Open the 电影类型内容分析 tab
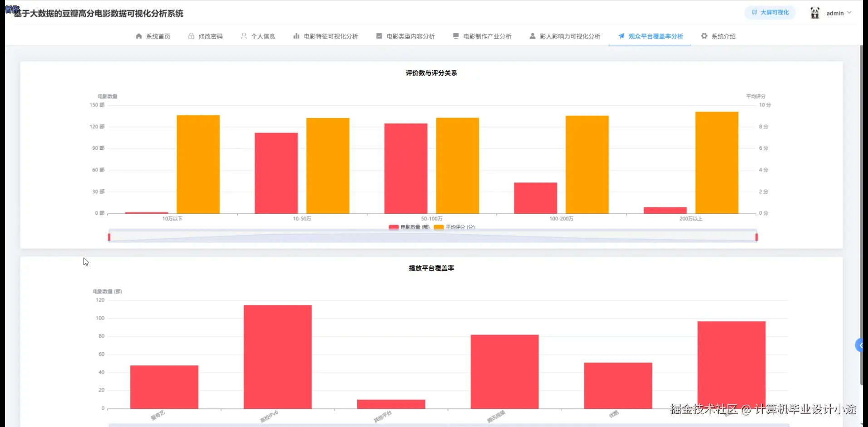Screen dimensions: 868x427 410,36
